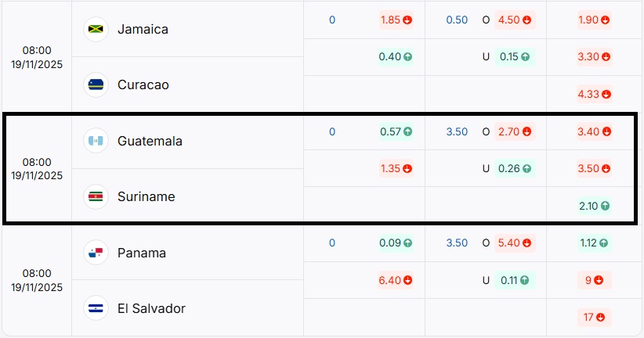Click the Panama flag icon
Screen dimensions: 644x338
click(97, 253)
